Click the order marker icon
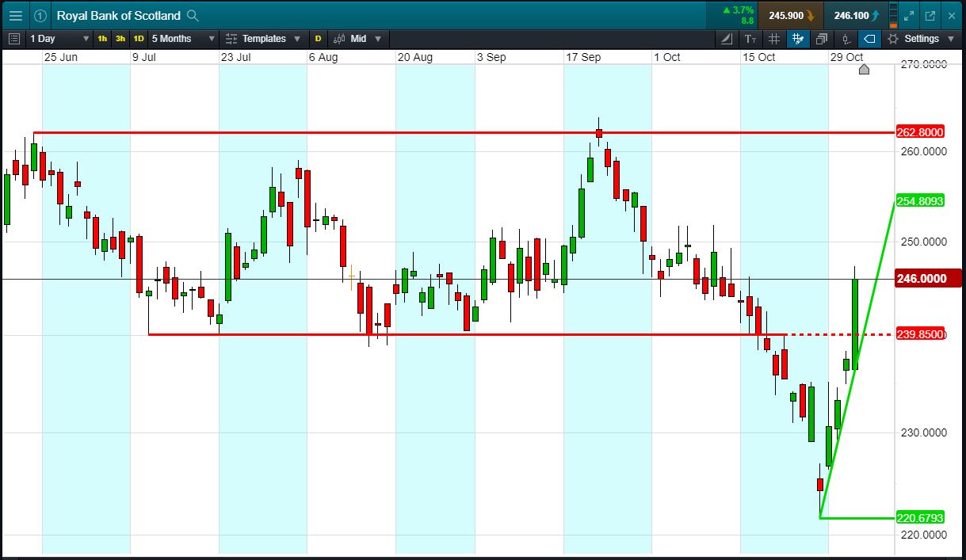 846,38
